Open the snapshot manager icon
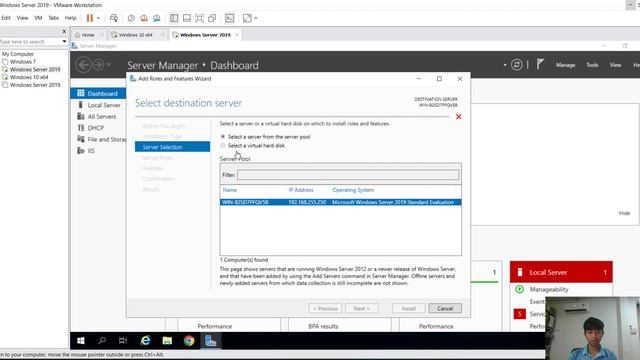 pos(157,18)
